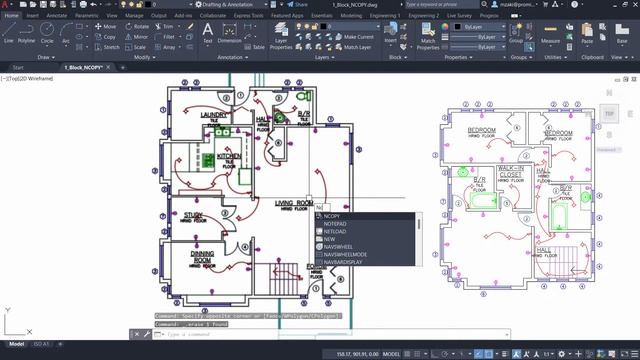Select the Dimension tool
Viewport: 640px width, 360px height.
click(x=229, y=33)
